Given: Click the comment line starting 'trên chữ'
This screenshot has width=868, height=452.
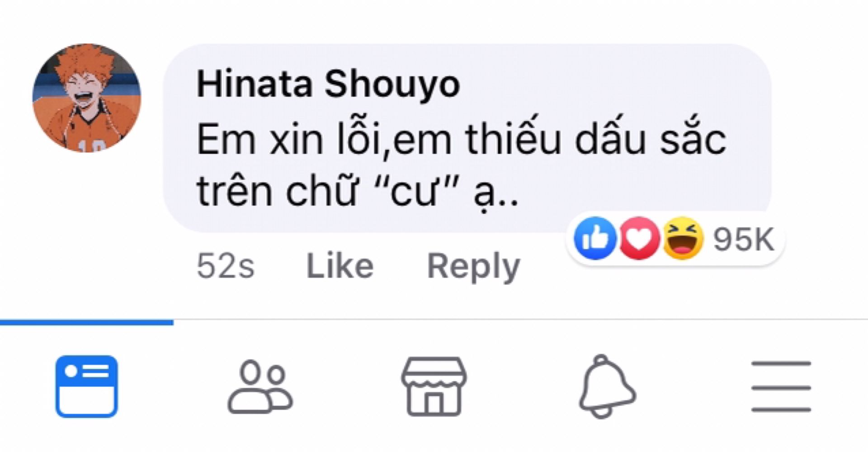Looking at the screenshot, I should (357, 192).
